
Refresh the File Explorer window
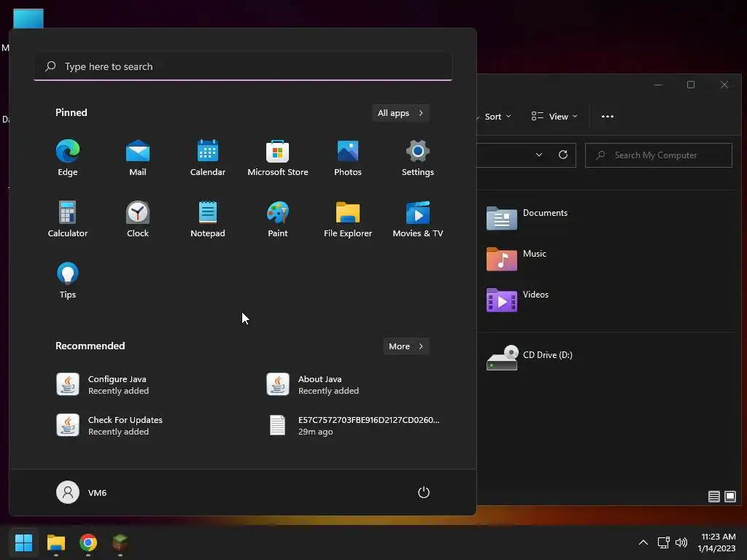pyautogui.click(x=563, y=155)
